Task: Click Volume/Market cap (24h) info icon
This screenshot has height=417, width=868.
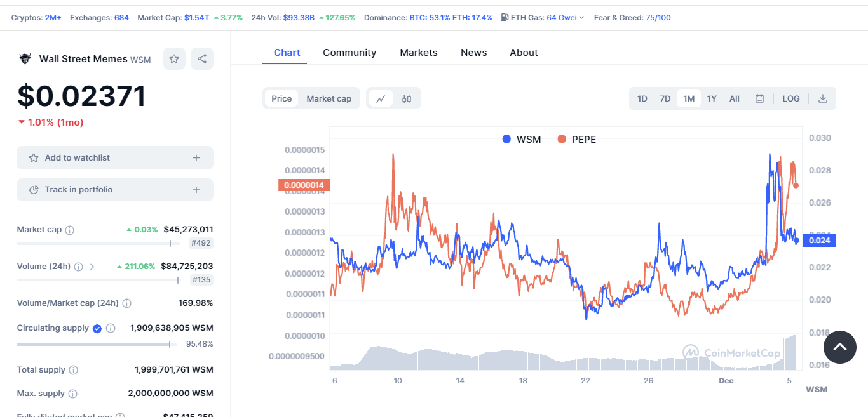Action: click(x=126, y=303)
